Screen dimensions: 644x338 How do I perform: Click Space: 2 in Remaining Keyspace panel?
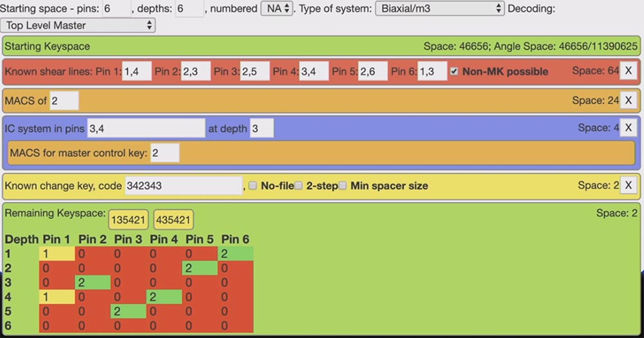[x=617, y=212]
